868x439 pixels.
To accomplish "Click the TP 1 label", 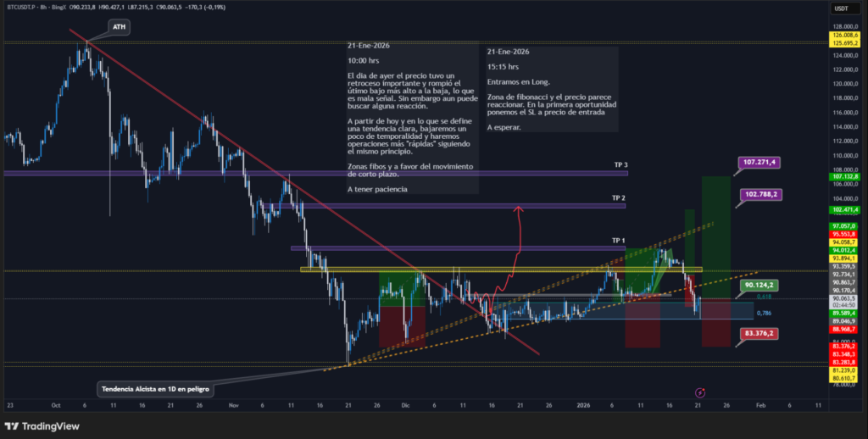I will [x=619, y=241].
